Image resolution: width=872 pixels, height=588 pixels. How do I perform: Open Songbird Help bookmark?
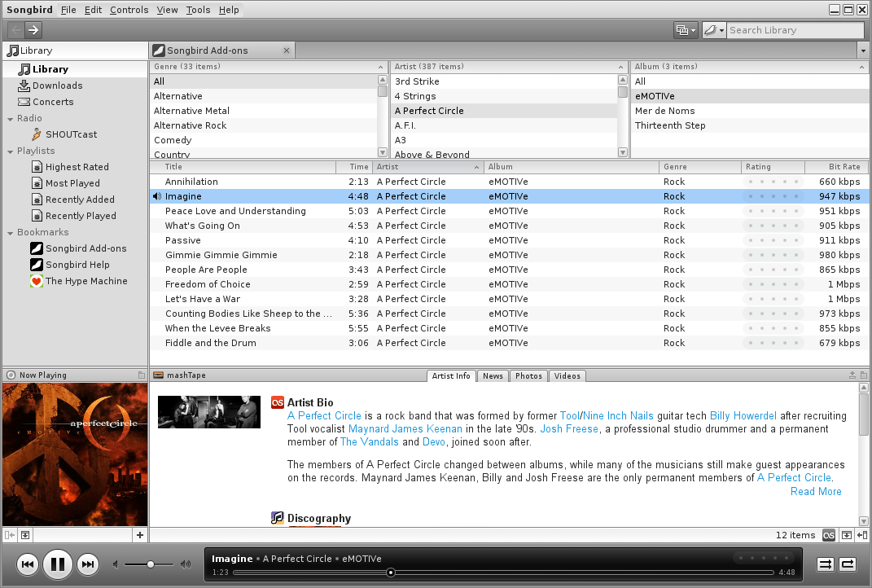pyautogui.click(x=70, y=265)
